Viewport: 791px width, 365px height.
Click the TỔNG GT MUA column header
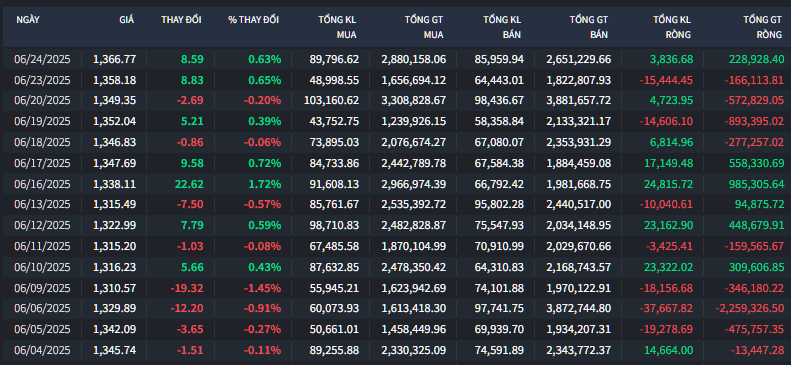[x=424, y=27]
